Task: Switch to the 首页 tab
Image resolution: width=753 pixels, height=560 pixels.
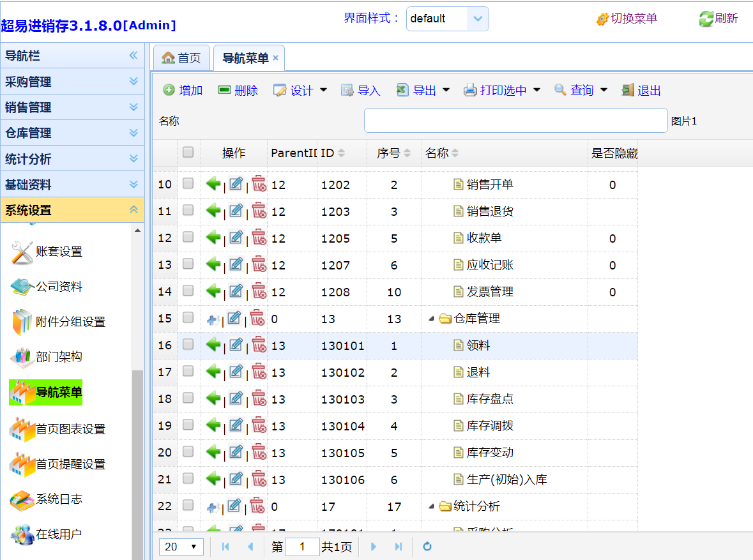Action: (181, 58)
